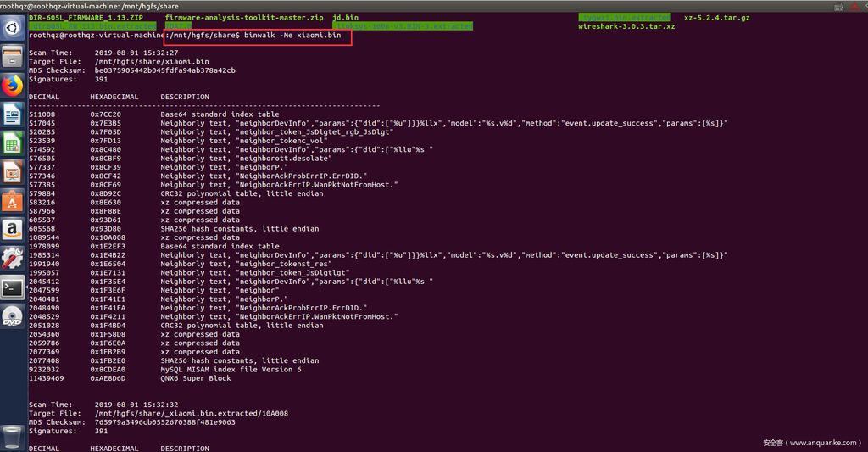868x452 pixels.
Task: Open the Files manager from launcher
Action: (x=12, y=57)
